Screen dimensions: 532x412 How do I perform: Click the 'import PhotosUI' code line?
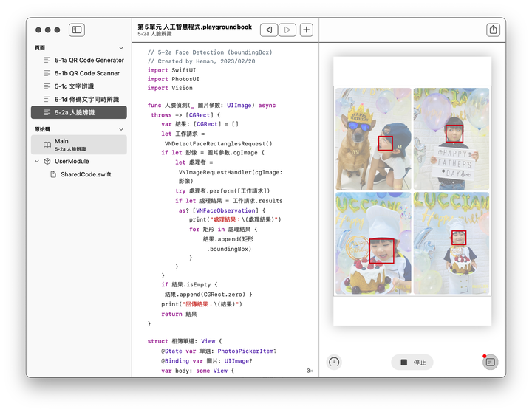point(174,79)
